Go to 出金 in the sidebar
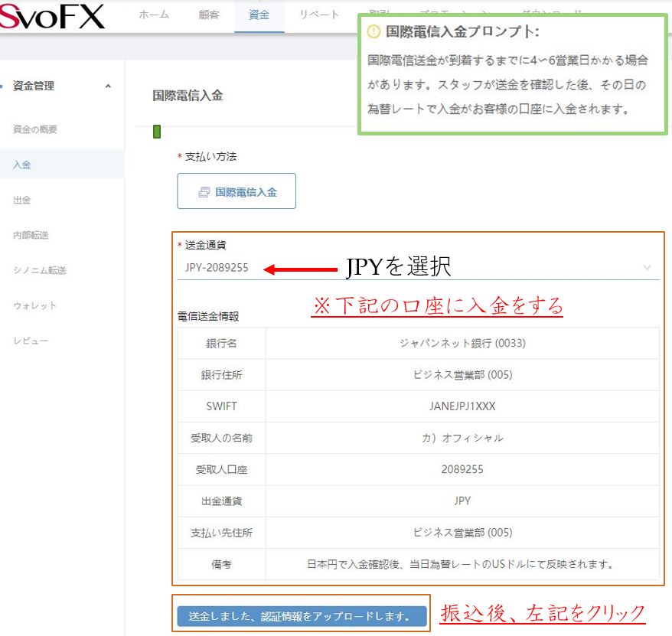This screenshot has height=636, width=672. (x=22, y=200)
